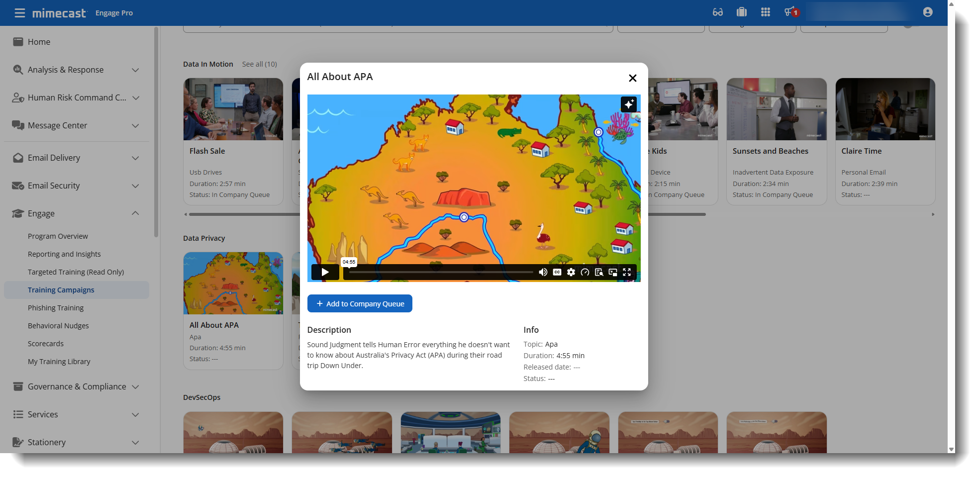This screenshot has width=980, height=478.
Task: Mute the video volume speaker
Action: [543, 272]
